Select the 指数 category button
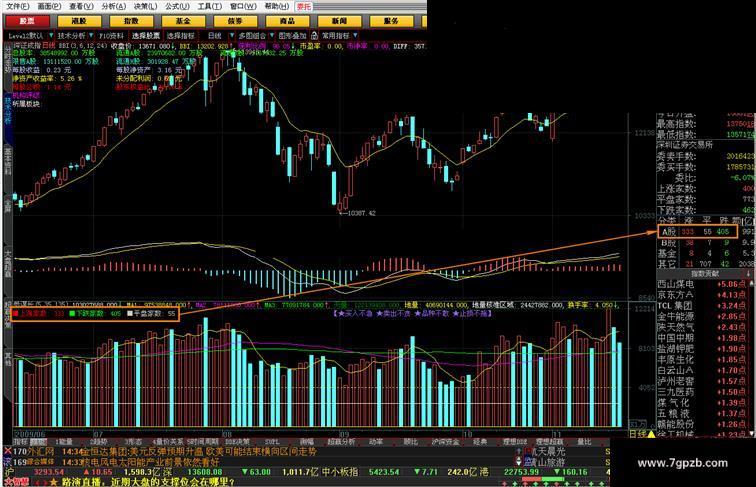This screenshot has height=487, width=756. pos(132,21)
